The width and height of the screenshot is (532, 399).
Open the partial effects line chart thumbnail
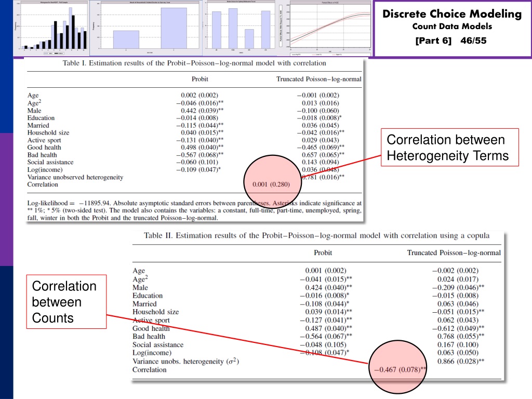326,29
